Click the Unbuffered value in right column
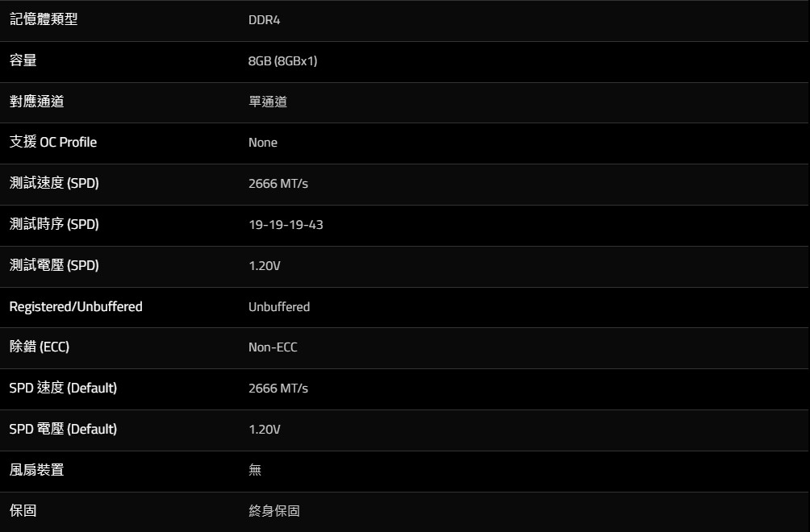The height and width of the screenshot is (532, 810). coord(278,307)
